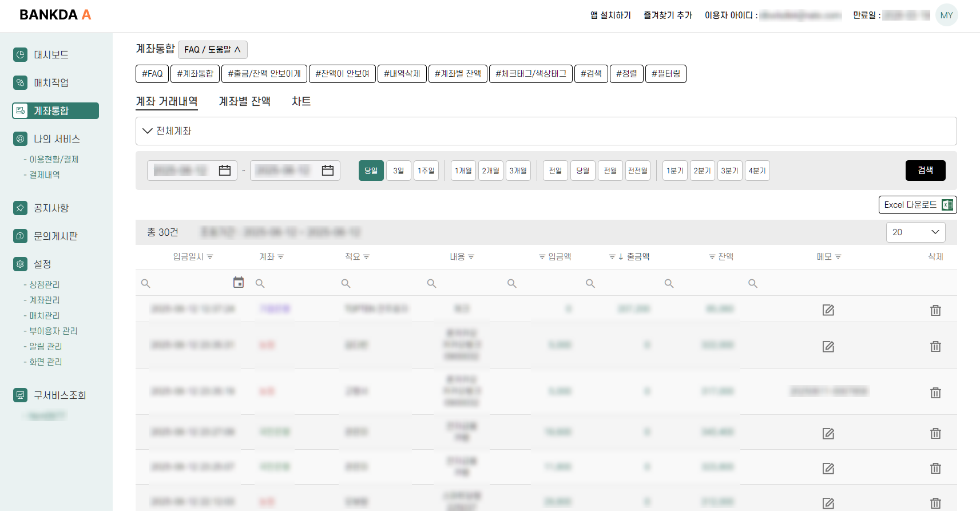
Task: Collapse the FAQ / 도움말 section
Action: click(x=212, y=50)
